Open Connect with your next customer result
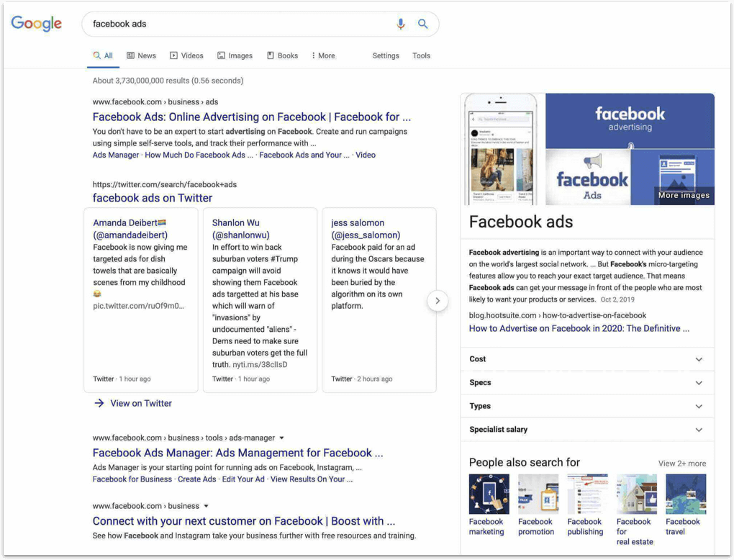This screenshot has height=560, width=734. click(x=244, y=522)
